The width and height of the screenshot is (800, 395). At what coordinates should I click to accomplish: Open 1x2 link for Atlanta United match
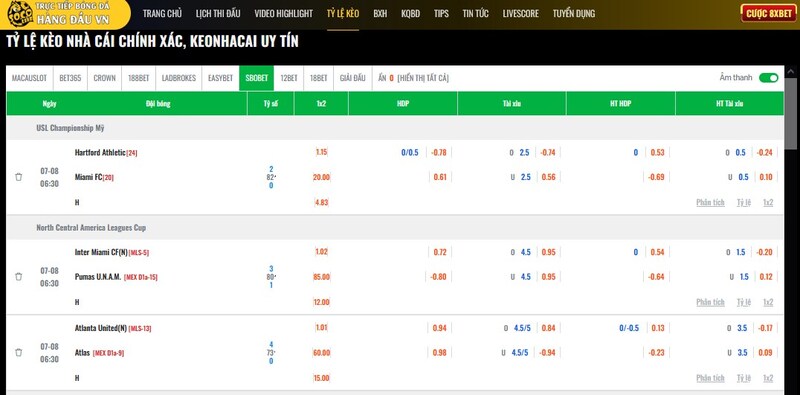(768, 378)
